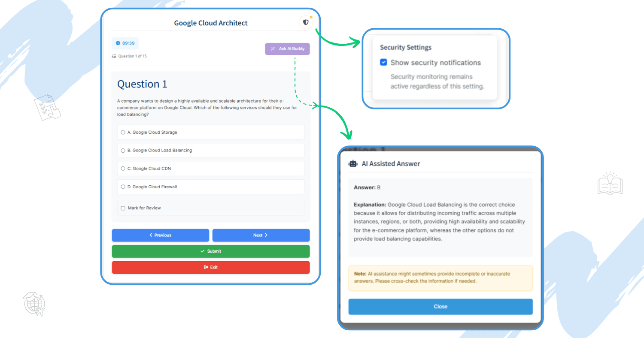Image resolution: width=644 pixels, height=338 pixels.
Task: Submit the exam answers
Action: (x=210, y=251)
